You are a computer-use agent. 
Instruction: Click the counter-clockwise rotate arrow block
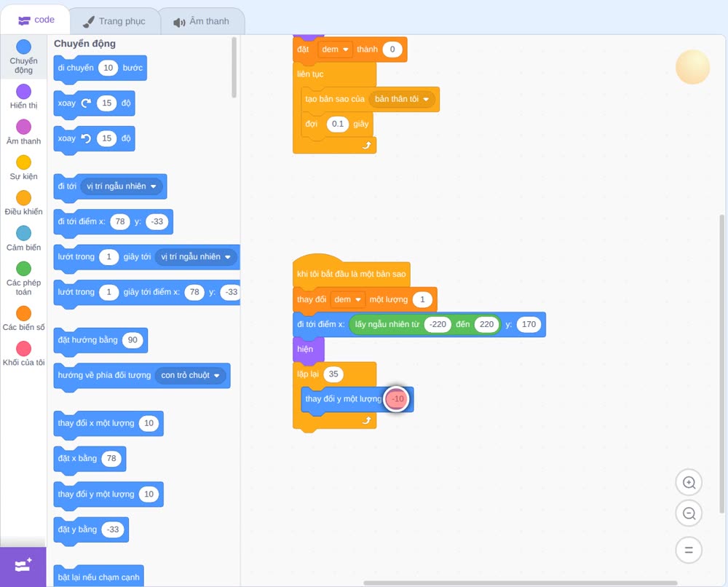pos(86,138)
